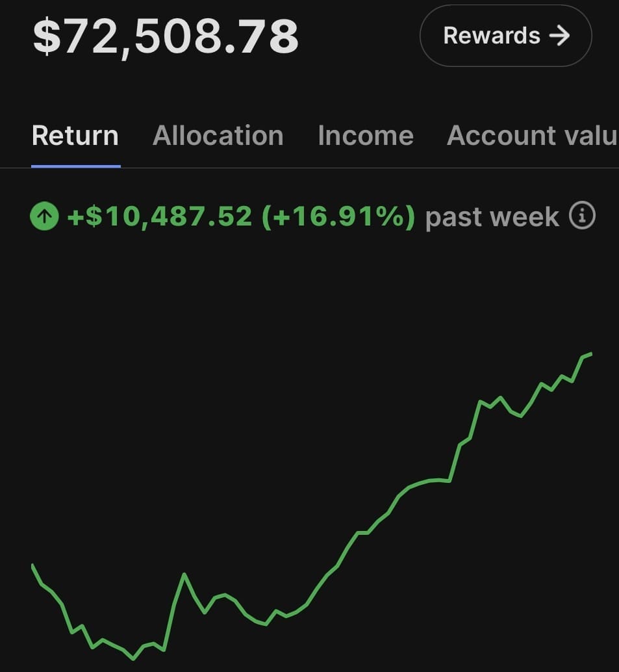Open the Rewards page
This screenshot has height=672, width=619.
coord(505,36)
